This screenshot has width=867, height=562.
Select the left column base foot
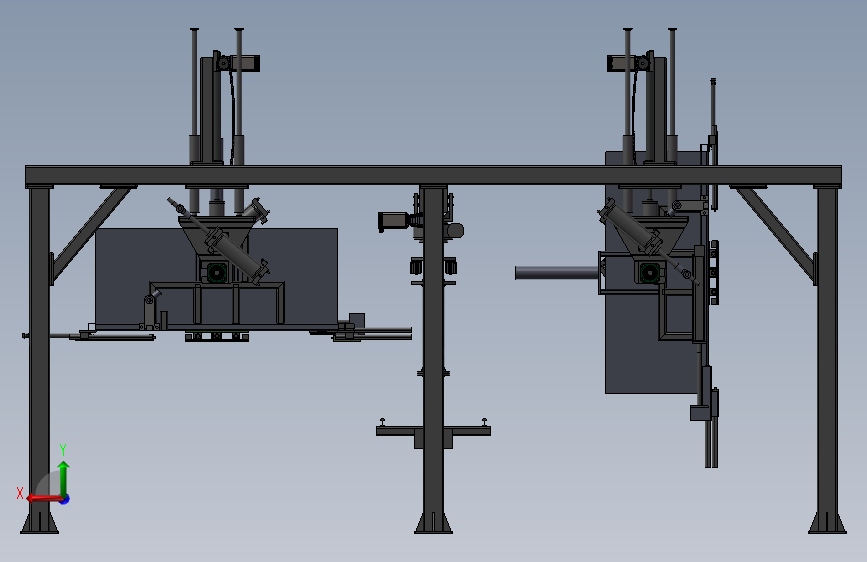coord(39,523)
